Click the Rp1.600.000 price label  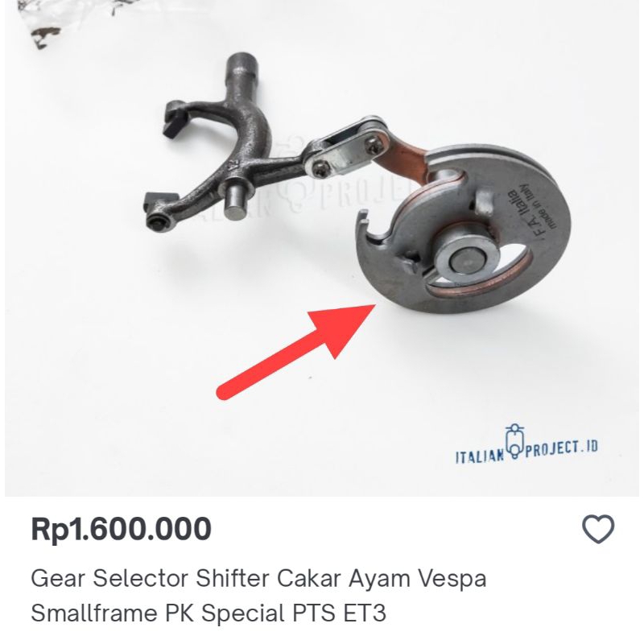click(122, 529)
